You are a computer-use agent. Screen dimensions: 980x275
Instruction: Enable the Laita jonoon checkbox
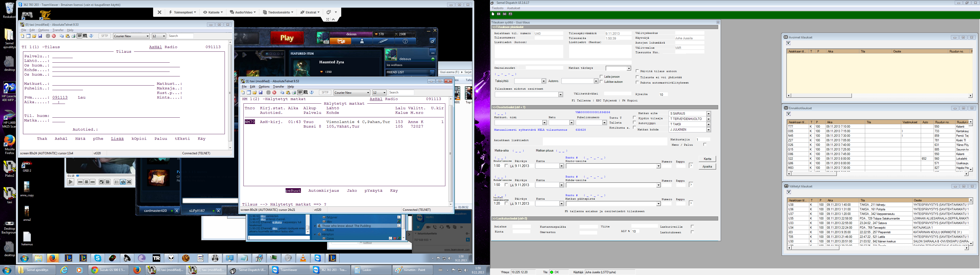(602, 77)
